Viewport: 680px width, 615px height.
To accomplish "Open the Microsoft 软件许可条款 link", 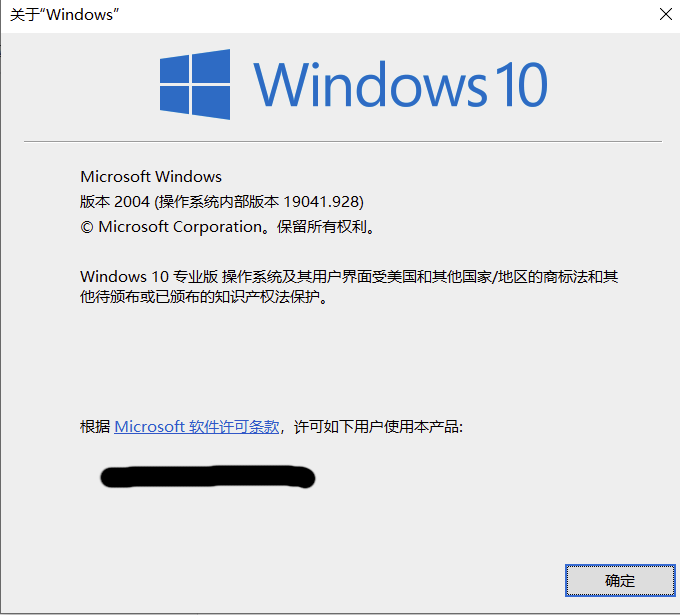I will (196, 427).
